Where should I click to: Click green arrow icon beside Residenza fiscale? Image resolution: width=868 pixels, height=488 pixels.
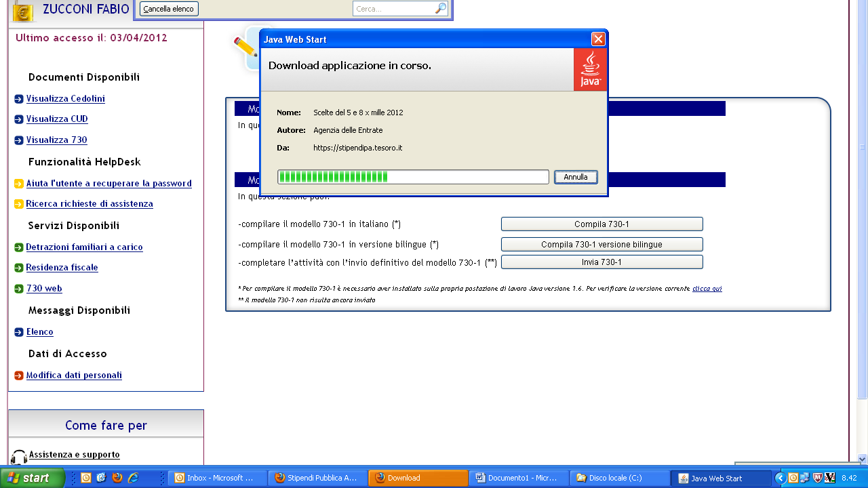point(19,268)
